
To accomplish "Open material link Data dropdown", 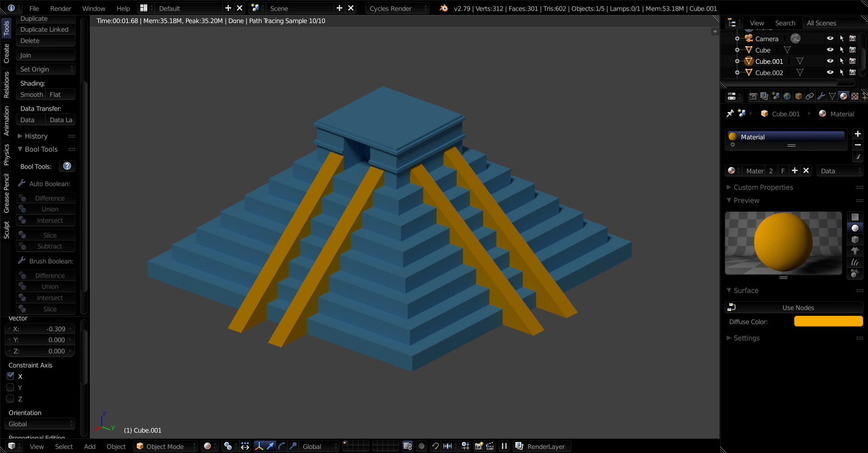I will pyautogui.click(x=840, y=171).
